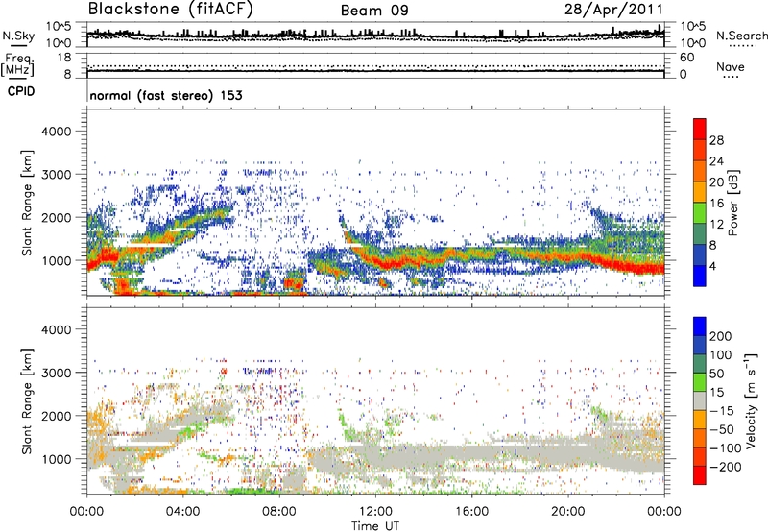Click the "-50" tick on the velocity colorbar

pyautogui.click(x=722, y=429)
